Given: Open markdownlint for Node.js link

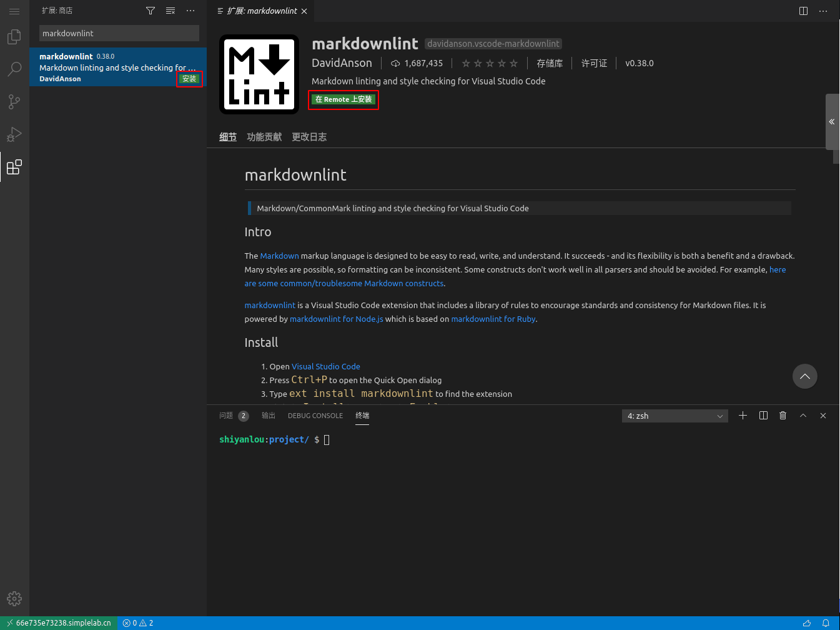Looking at the screenshot, I should pos(337,319).
